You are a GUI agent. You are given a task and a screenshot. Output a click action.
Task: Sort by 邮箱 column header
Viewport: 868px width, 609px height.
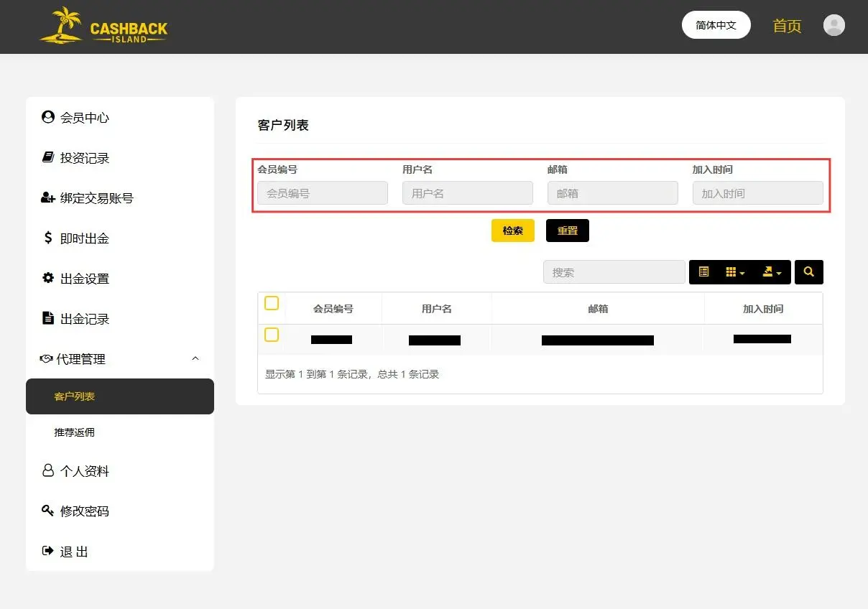point(598,309)
